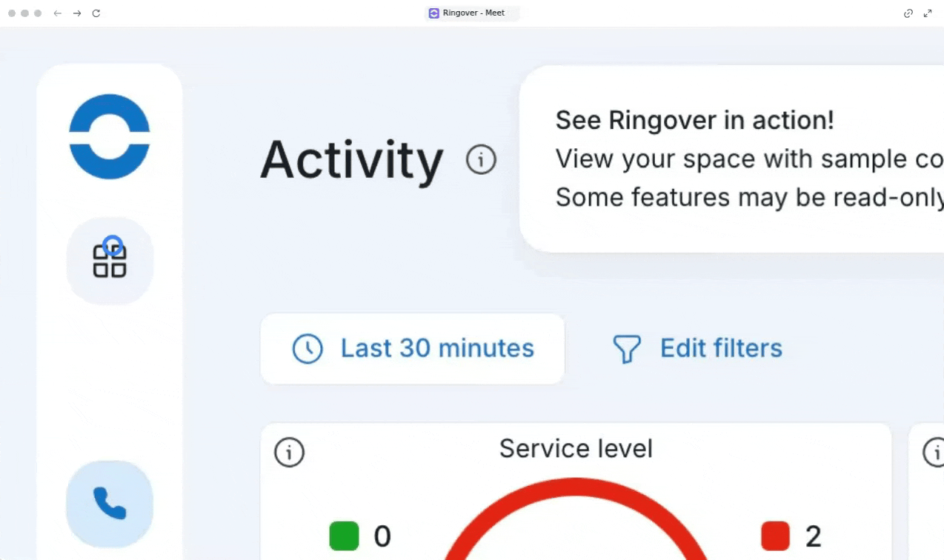Go forward using the browser forward arrow
This screenshot has height=560, width=944.
77,13
